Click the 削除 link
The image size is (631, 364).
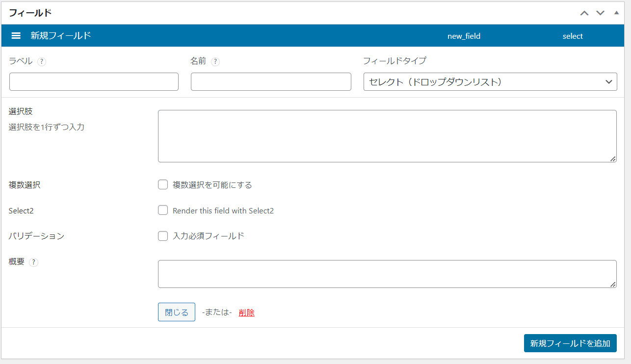click(x=246, y=312)
